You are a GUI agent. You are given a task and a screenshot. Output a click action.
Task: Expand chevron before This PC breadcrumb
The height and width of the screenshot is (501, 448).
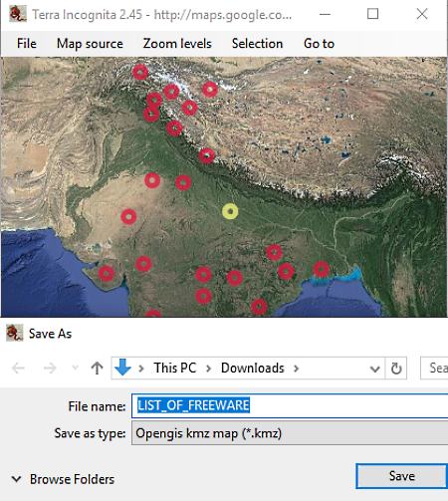(141, 369)
